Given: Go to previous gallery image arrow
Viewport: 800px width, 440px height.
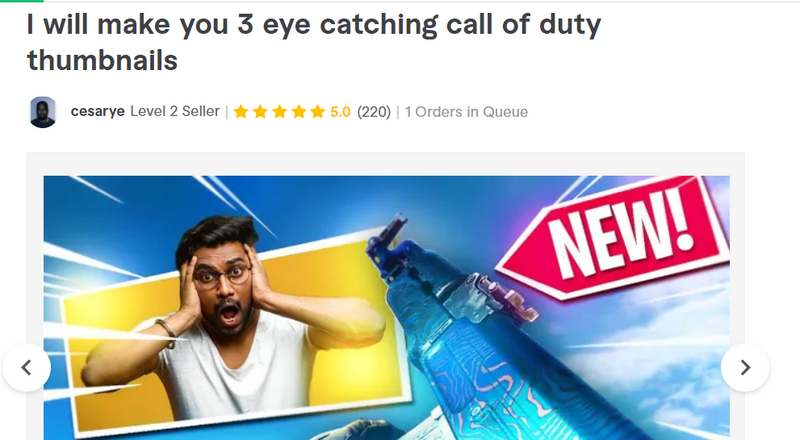Looking at the screenshot, I should pos(27,368).
